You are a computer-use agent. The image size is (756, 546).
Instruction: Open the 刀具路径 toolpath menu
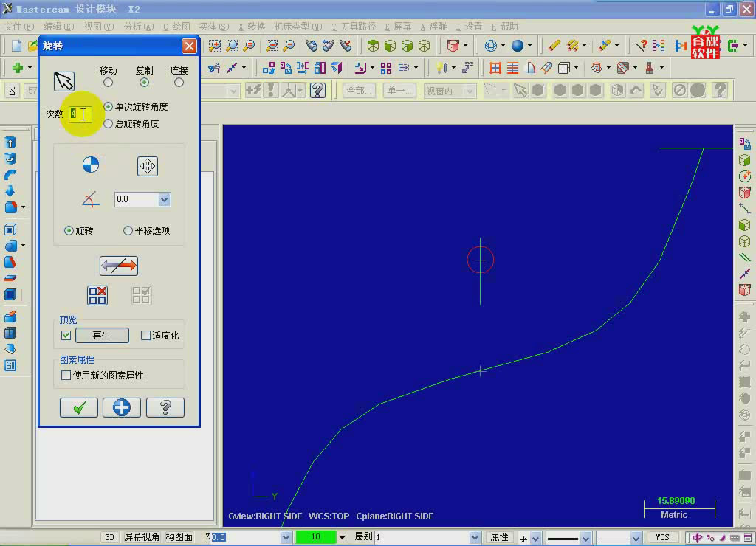(x=354, y=27)
